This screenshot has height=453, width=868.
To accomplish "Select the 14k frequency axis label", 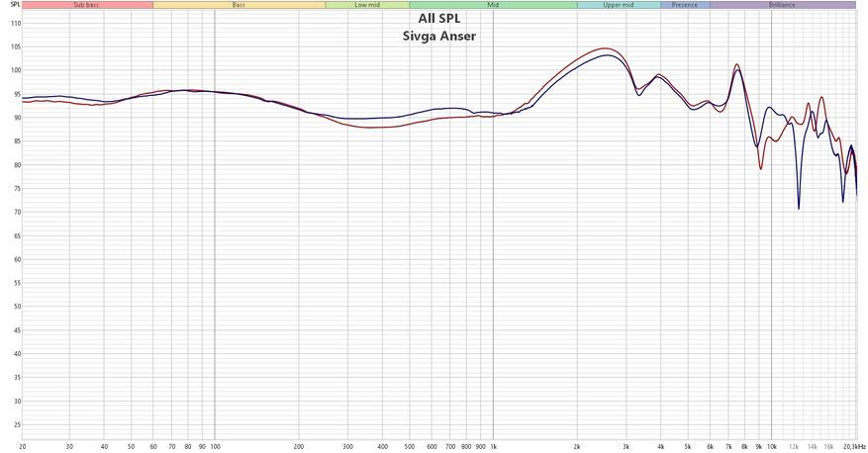I will [813, 446].
